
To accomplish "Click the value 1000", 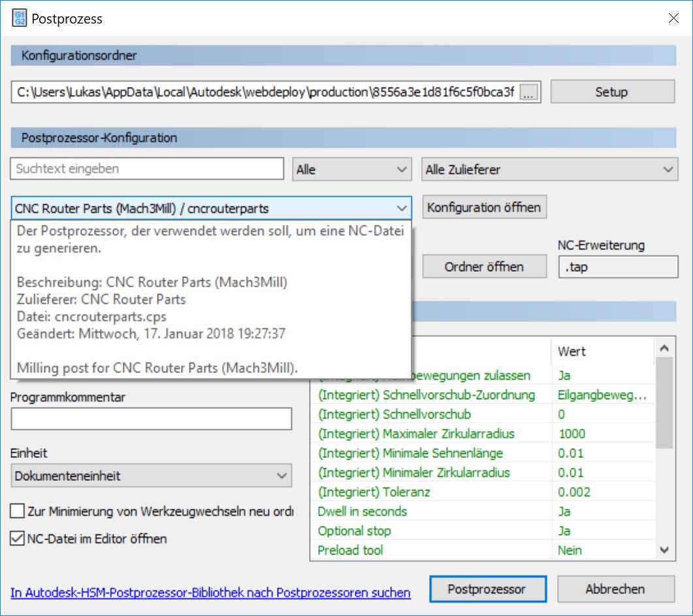I will click(x=572, y=434).
